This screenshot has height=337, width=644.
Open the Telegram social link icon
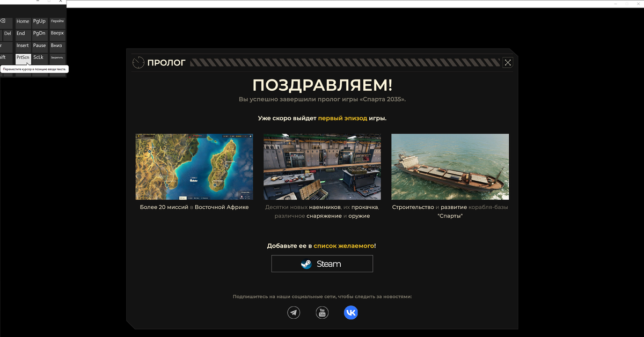tap(294, 312)
